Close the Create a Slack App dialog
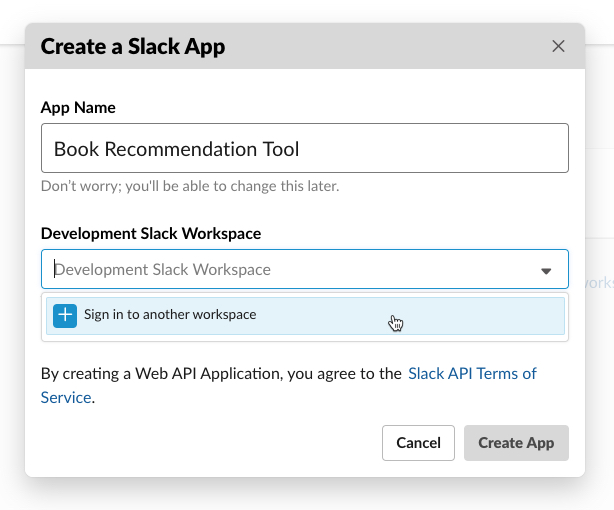Image resolution: width=614 pixels, height=510 pixels. point(558,46)
